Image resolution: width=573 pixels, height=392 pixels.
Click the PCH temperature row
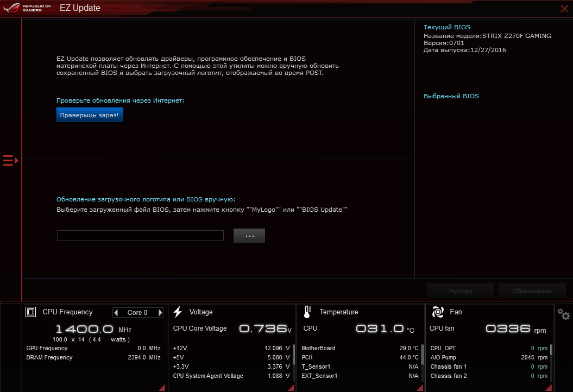click(x=360, y=357)
